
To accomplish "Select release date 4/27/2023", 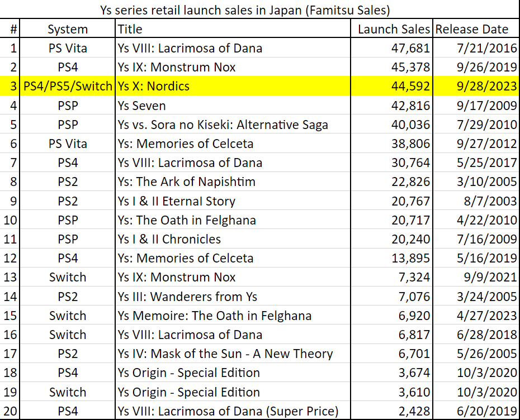I will 486,316.
